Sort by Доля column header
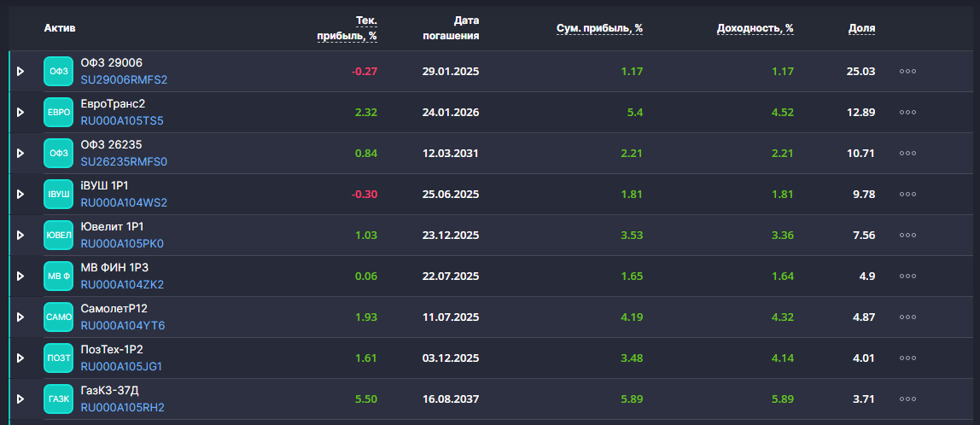 point(862,28)
